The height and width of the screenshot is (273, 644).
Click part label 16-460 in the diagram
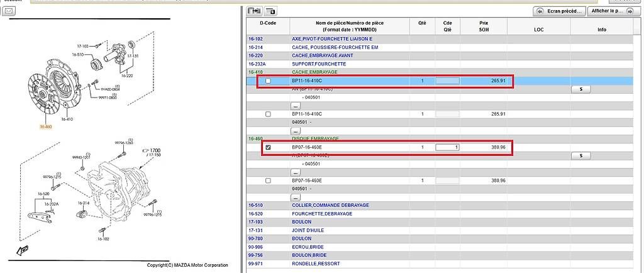pyautogui.click(x=45, y=126)
